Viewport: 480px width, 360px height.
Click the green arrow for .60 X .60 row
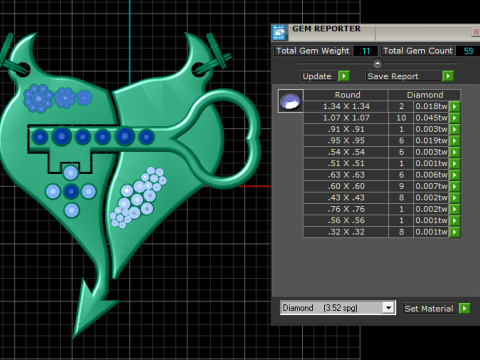click(454, 186)
